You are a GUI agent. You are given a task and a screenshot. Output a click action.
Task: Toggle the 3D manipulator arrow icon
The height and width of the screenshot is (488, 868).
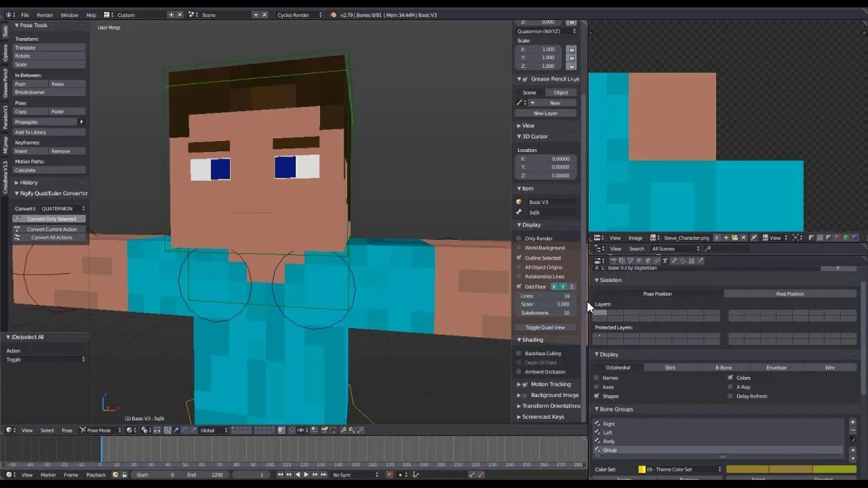(177, 430)
